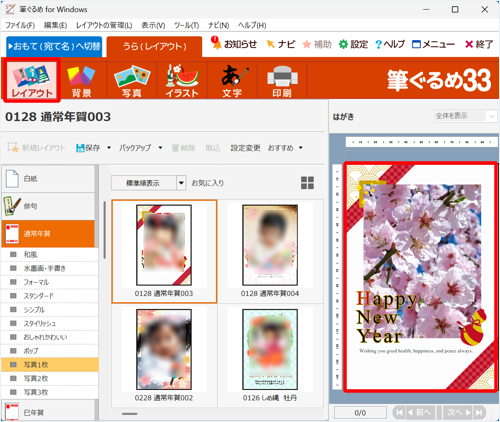
Task: Click the Happy New Year postcard preview
Action: [421, 277]
